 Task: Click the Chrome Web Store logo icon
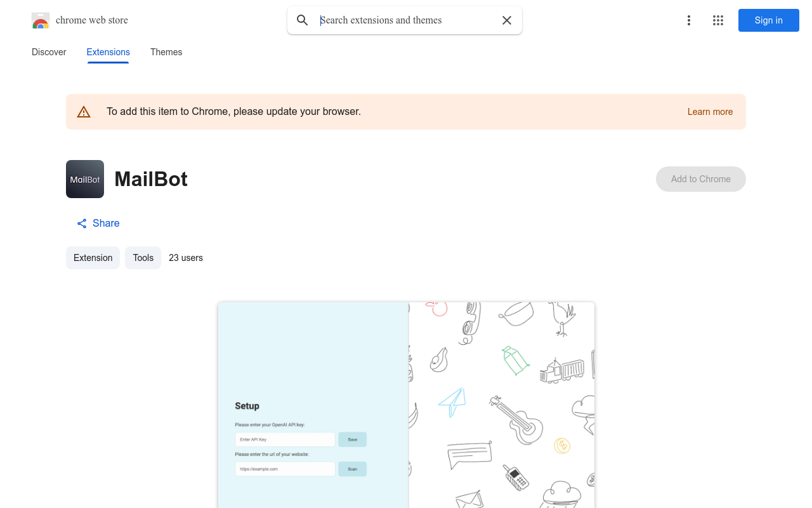pos(41,20)
